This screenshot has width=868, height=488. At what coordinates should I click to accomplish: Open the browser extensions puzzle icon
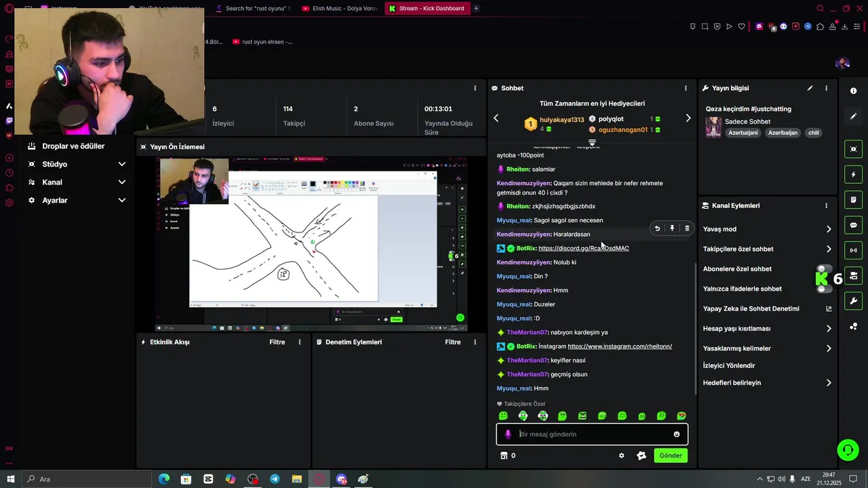(820, 26)
